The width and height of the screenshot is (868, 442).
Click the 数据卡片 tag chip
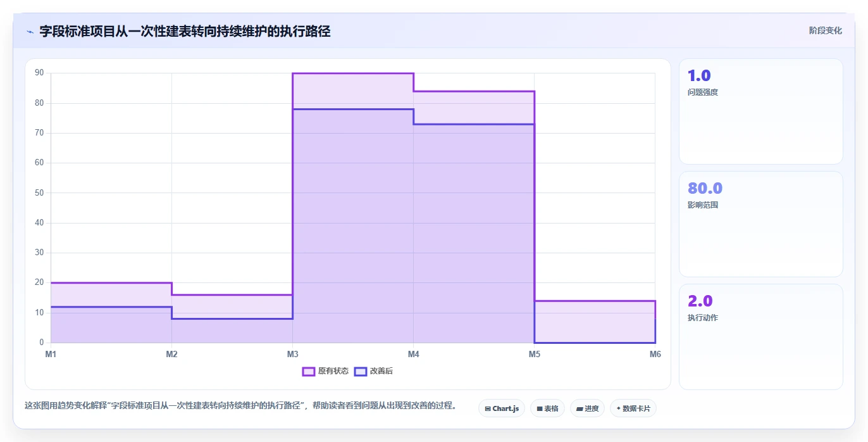[633, 408]
